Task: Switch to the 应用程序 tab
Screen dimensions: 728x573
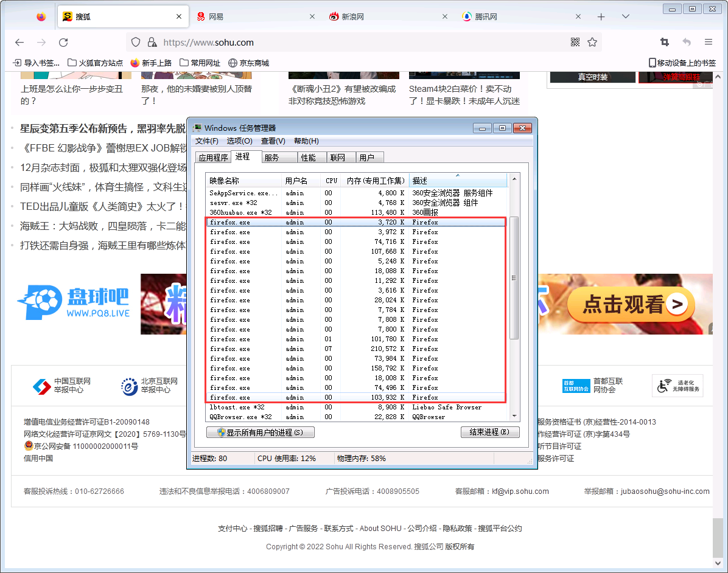Action: (x=213, y=158)
